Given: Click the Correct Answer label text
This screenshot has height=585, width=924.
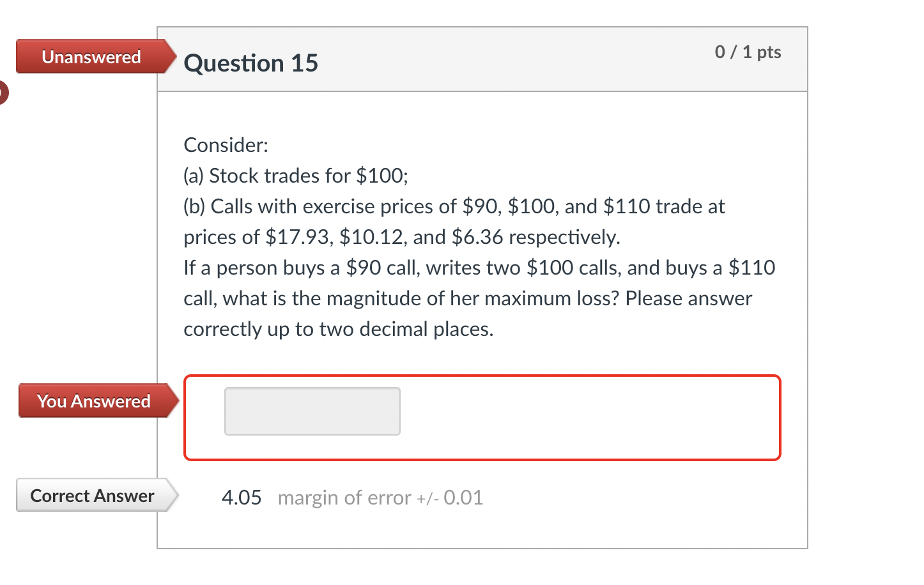Looking at the screenshot, I should pyautogui.click(x=93, y=496).
